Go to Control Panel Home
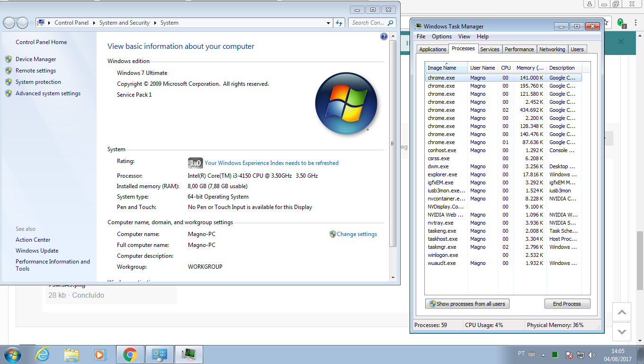This screenshot has width=644, height=364. pos(41,42)
